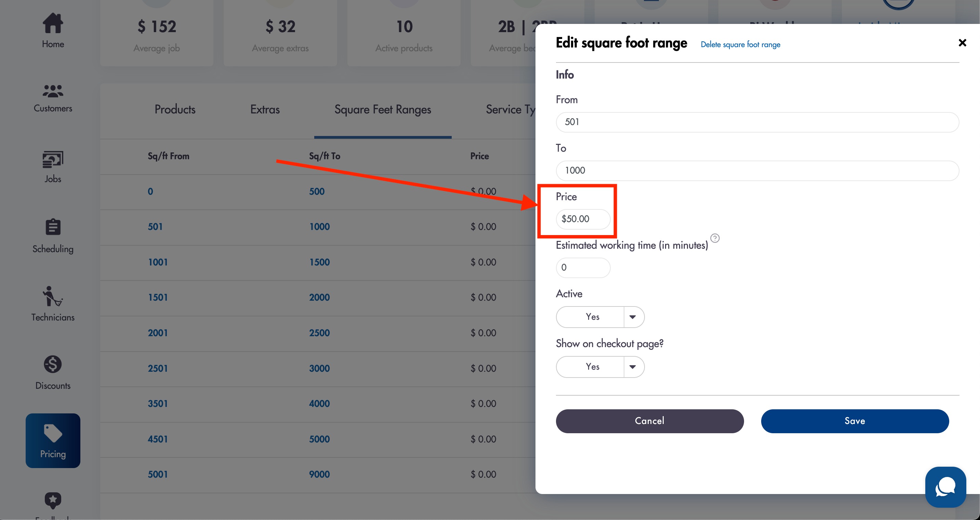The width and height of the screenshot is (980, 520).
Task: Switch to the Extras tab
Action: coord(265,109)
